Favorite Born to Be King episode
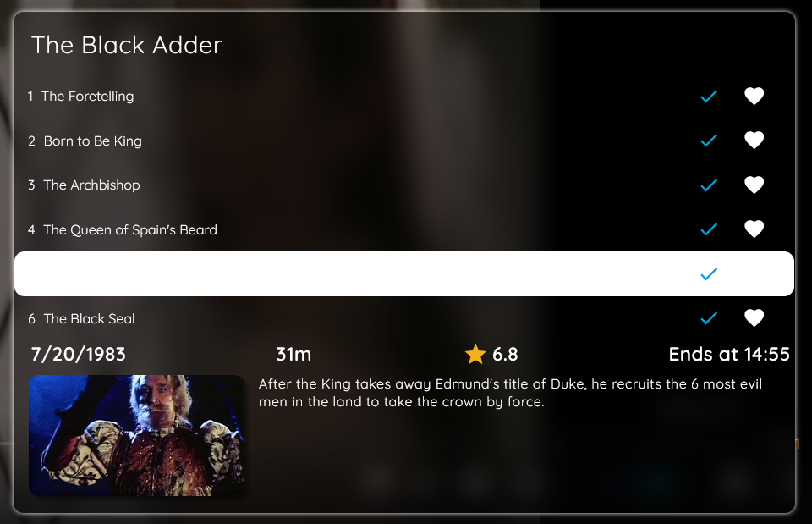This screenshot has height=524, width=812. click(754, 141)
